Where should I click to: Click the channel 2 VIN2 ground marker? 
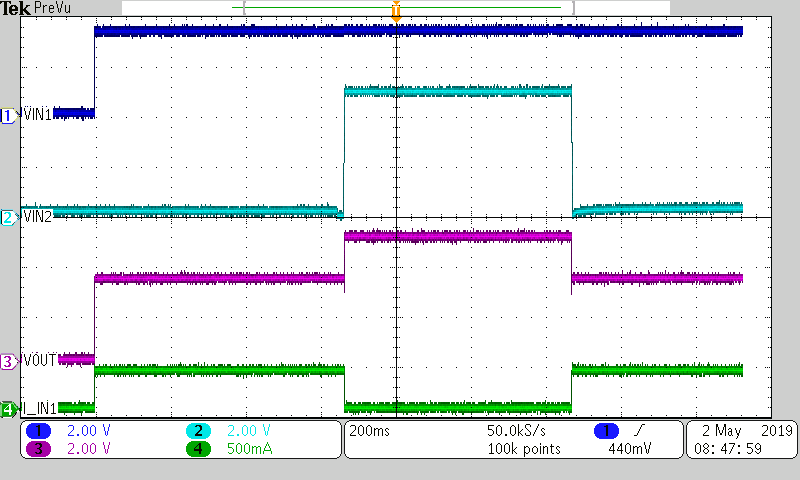tap(8, 217)
